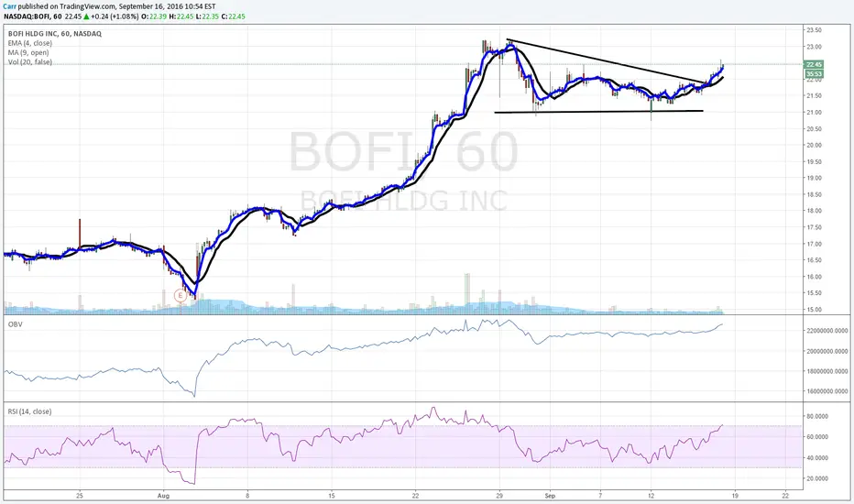Click the 'BOFI HLDG INC, 60, NASDAQ' legend title
The image size is (854, 504).
tap(54, 34)
